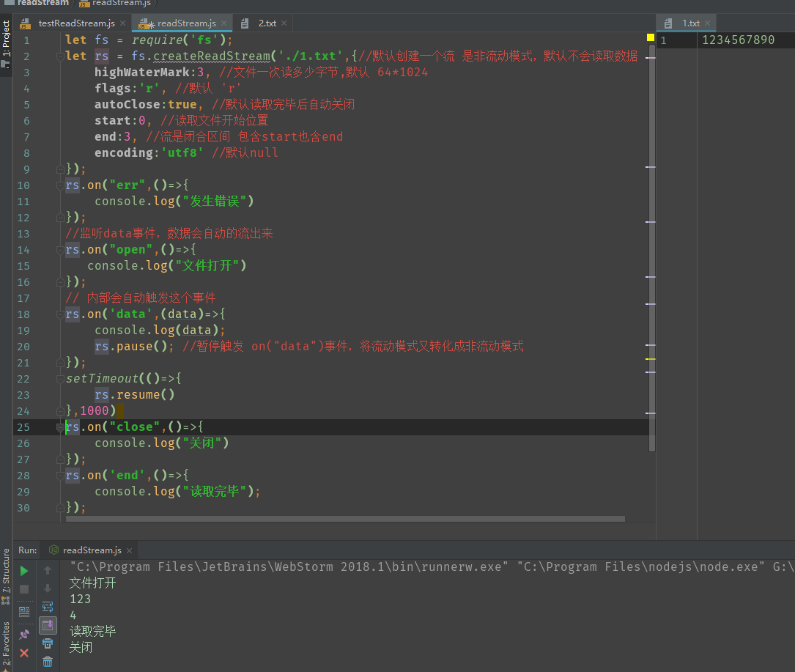
Task: Click the yellow inspection status square
Action: click(651, 37)
